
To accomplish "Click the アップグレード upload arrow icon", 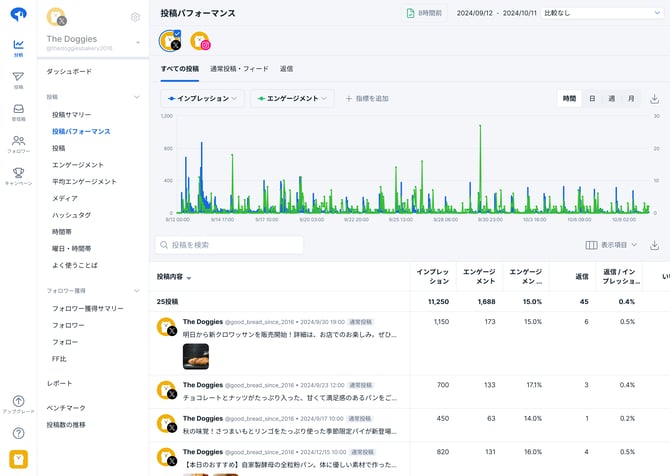I will click(18, 402).
